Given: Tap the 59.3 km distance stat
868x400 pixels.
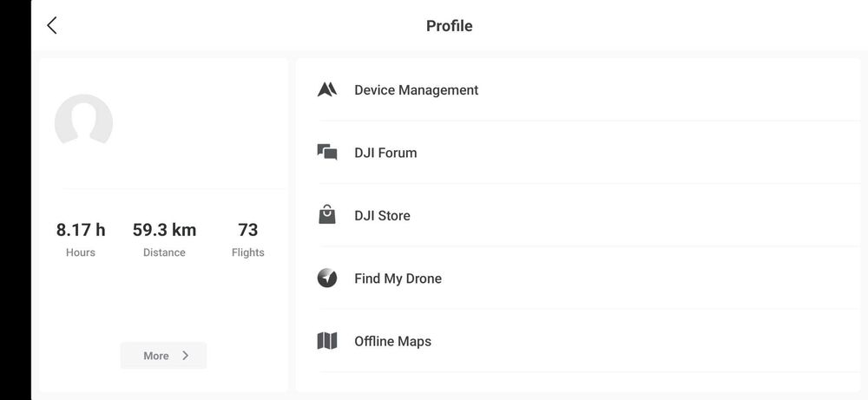Looking at the screenshot, I should click(164, 230).
